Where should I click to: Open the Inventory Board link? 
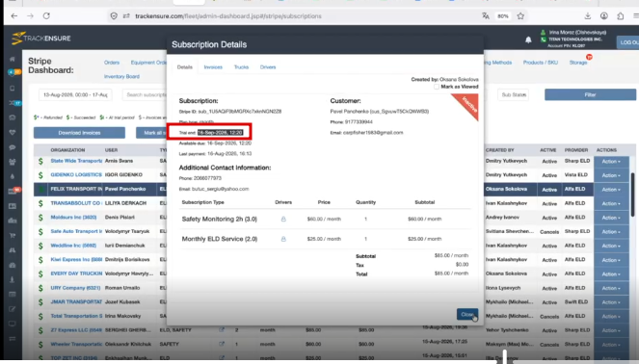[121, 76]
